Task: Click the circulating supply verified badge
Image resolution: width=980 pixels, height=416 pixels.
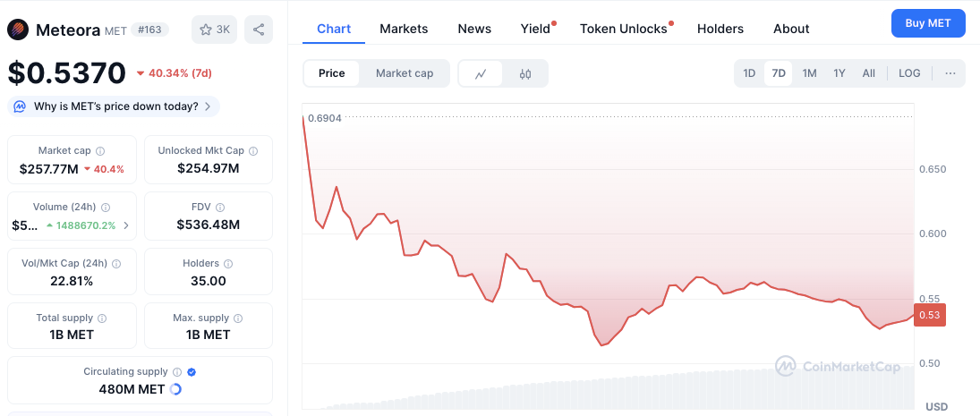Action: 192,372
